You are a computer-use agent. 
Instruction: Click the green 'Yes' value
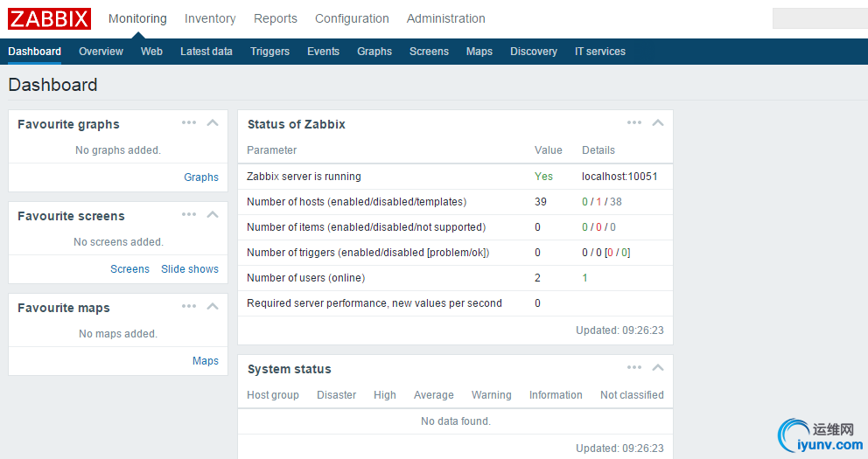click(x=543, y=177)
